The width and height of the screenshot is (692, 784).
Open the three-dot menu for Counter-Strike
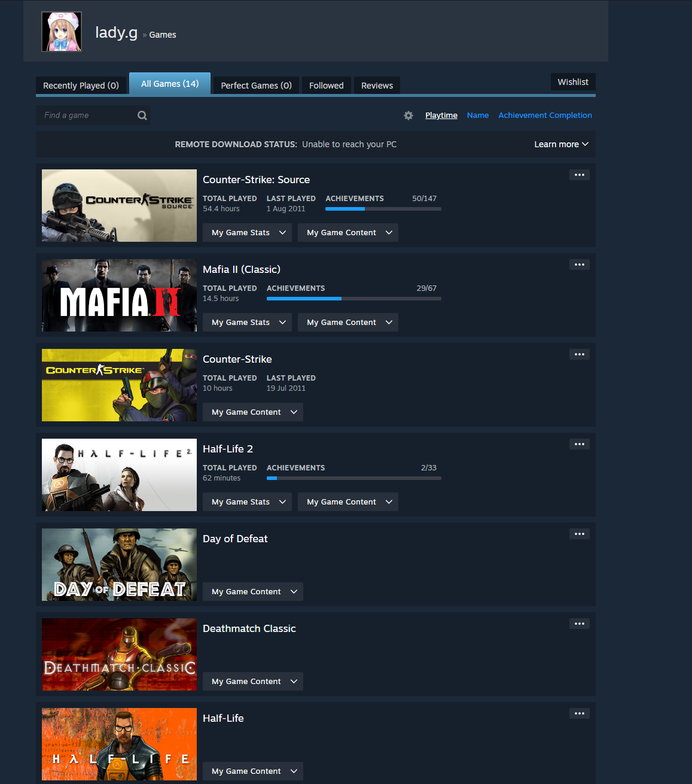point(580,354)
